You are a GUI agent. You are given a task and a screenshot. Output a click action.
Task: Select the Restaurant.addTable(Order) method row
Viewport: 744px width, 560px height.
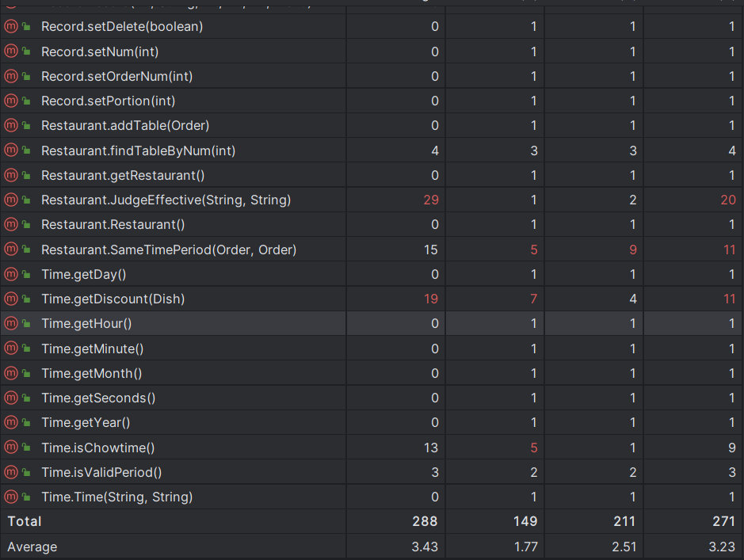[x=125, y=126]
